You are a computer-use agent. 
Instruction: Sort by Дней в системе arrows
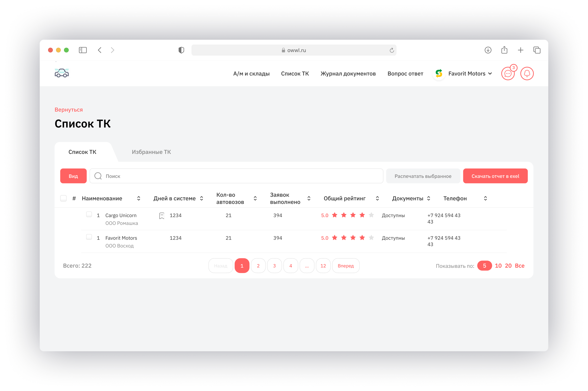201,198
